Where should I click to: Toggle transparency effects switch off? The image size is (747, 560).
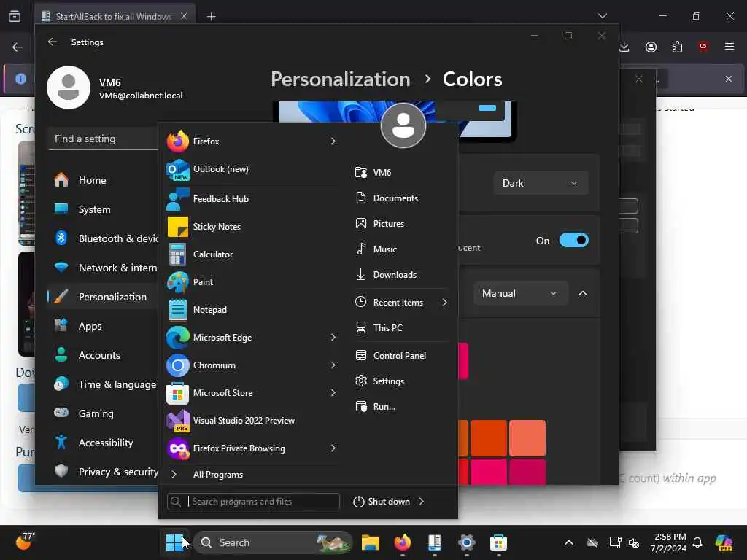[x=573, y=241]
